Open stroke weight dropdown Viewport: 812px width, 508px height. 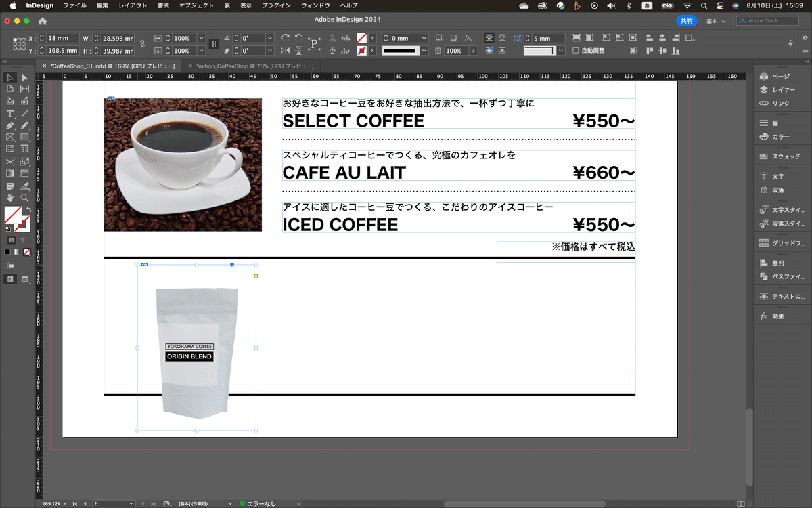tap(424, 38)
